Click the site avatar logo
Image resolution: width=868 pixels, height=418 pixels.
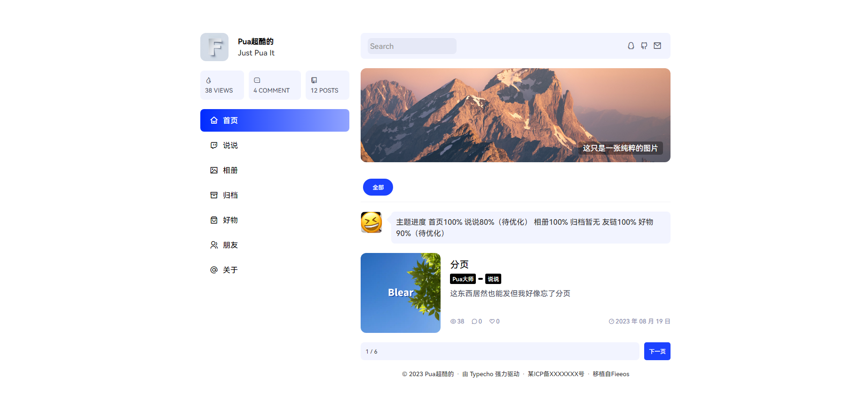[x=214, y=47]
